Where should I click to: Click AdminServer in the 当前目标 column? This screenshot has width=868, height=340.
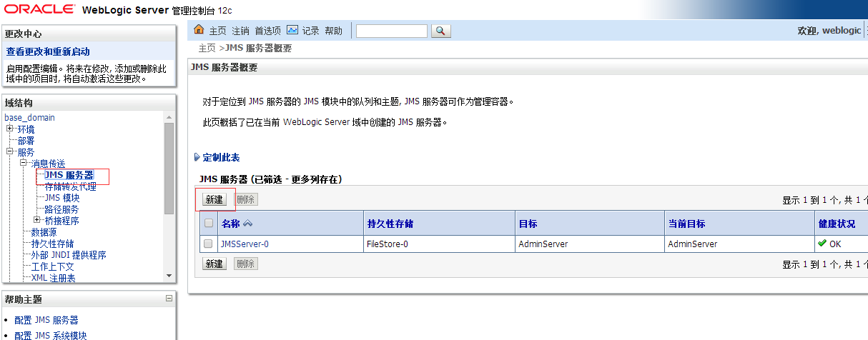[x=692, y=244]
